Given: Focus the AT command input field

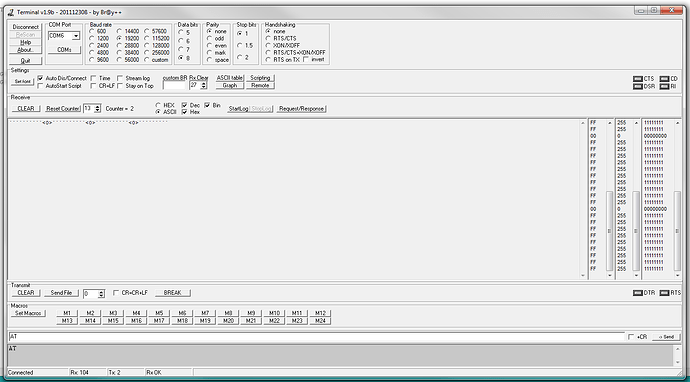Looking at the screenshot, I should tap(316, 337).
